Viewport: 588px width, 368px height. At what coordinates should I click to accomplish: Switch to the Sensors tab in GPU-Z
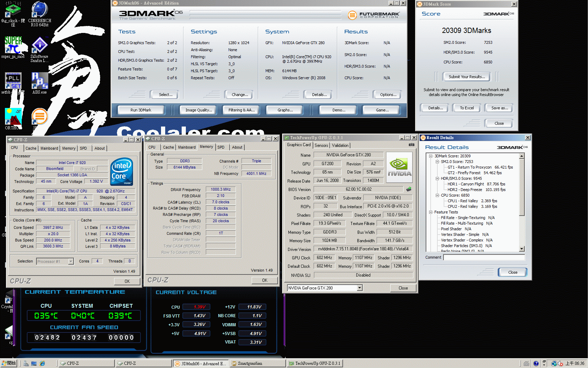point(321,145)
